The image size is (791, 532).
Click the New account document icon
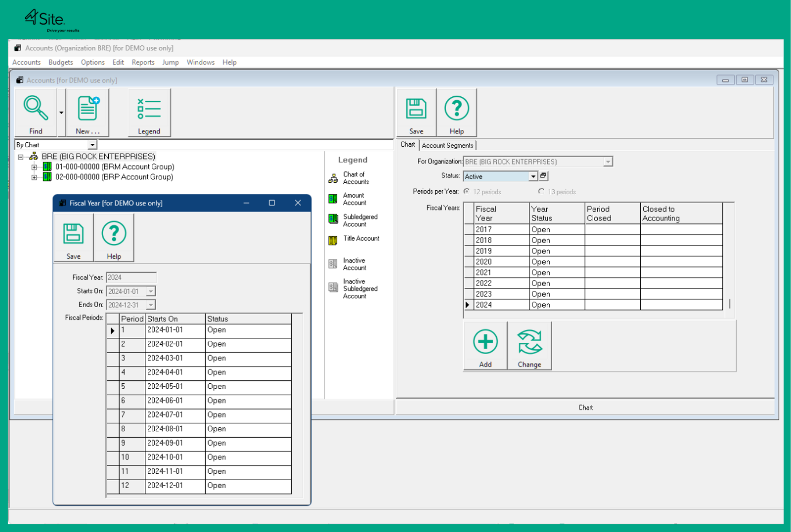(x=88, y=108)
